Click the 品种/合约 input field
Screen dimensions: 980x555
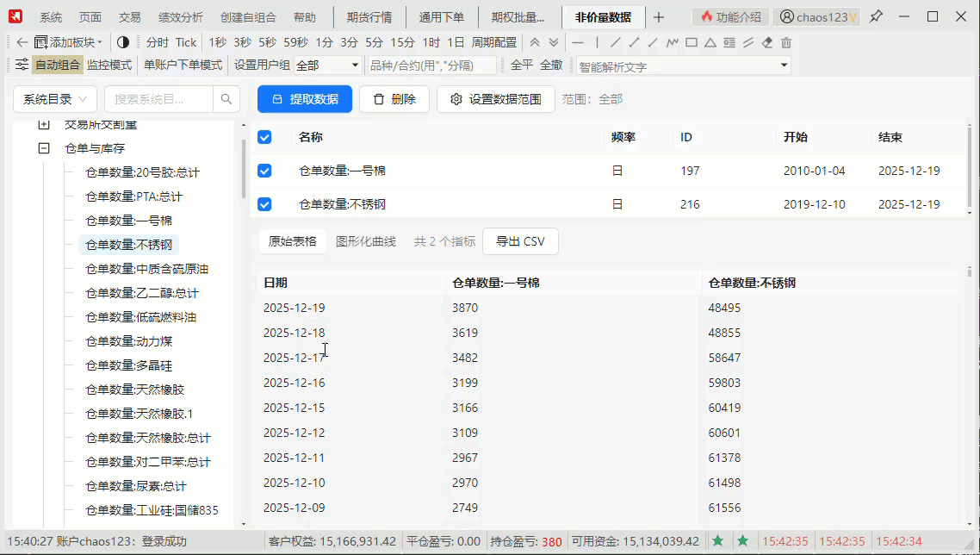[x=432, y=65]
